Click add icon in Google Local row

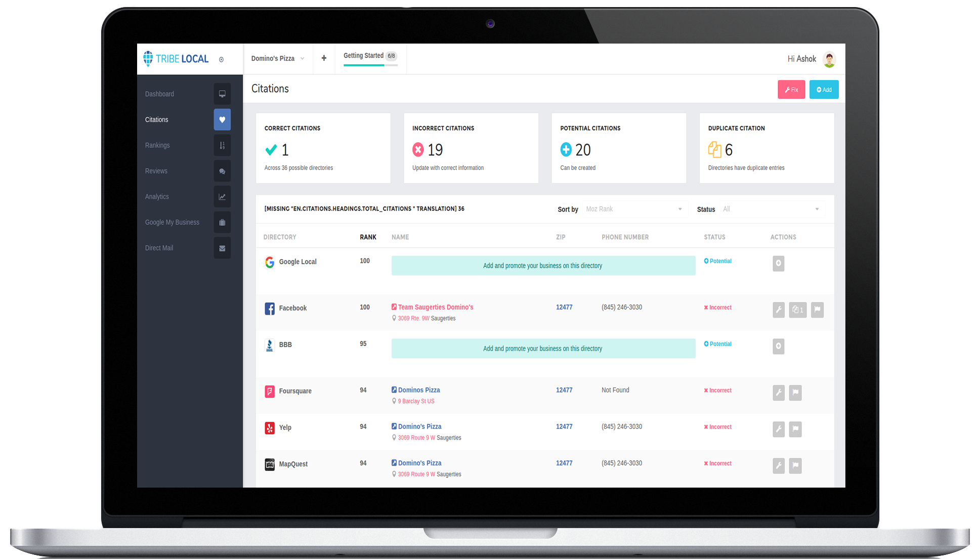tap(779, 263)
